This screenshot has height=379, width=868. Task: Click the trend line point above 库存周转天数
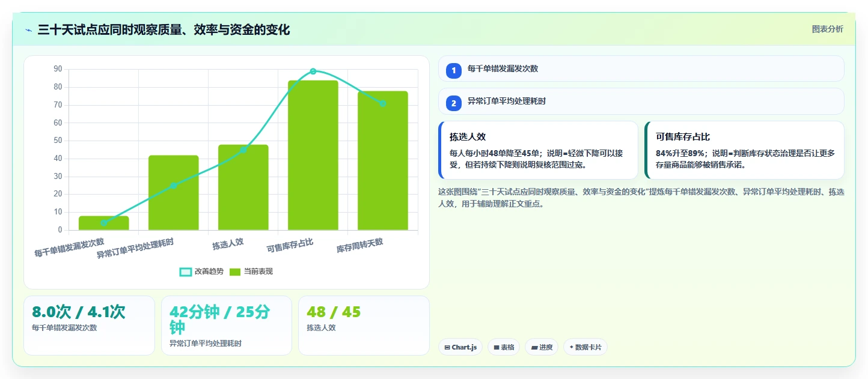click(383, 103)
